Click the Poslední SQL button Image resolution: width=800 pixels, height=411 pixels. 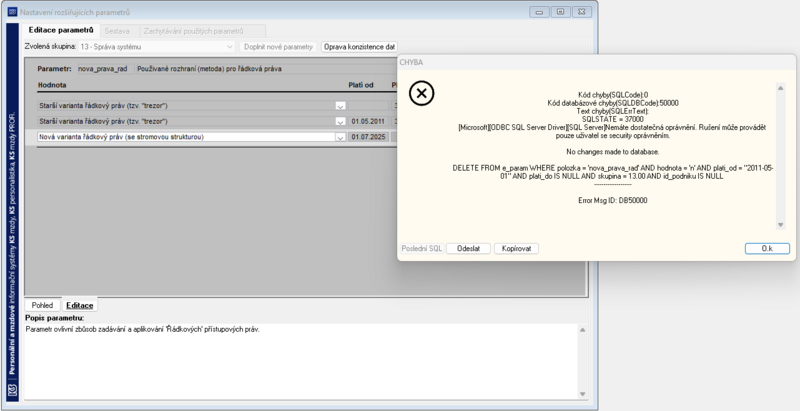(422, 248)
